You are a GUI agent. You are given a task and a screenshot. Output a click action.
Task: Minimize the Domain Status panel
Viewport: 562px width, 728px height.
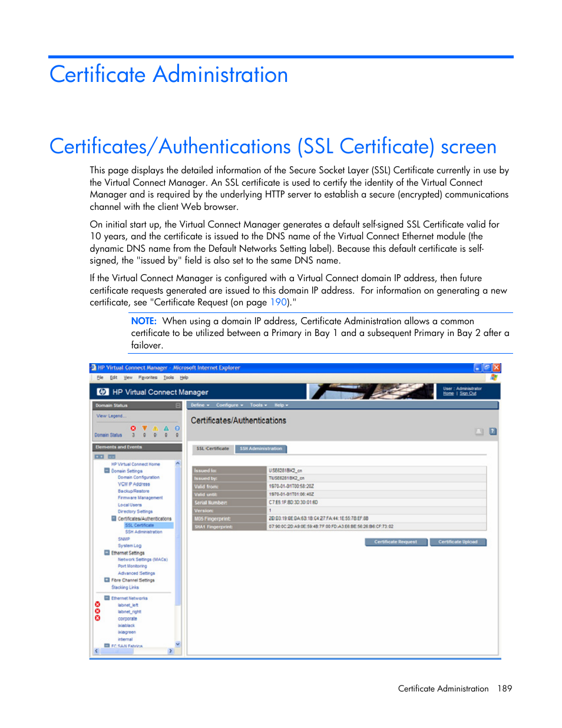tap(178, 406)
